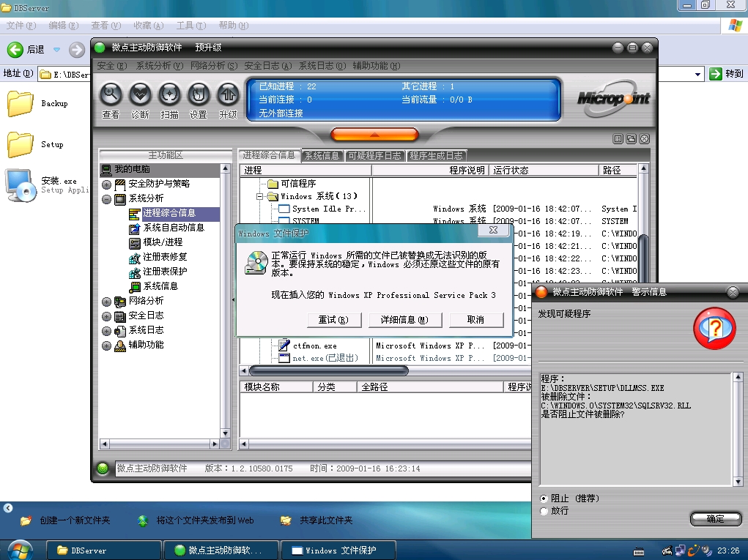Expand the 系统日志 tree node

[x=106, y=331]
